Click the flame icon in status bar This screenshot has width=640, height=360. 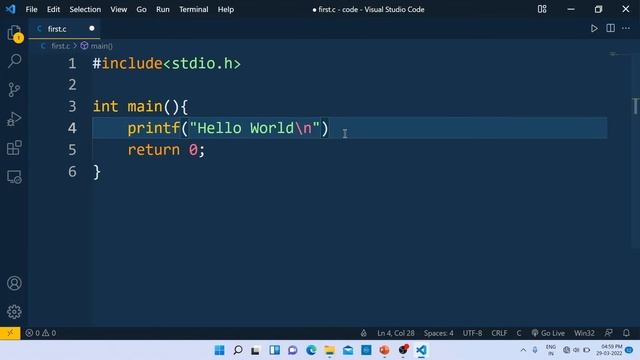click(x=364, y=333)
